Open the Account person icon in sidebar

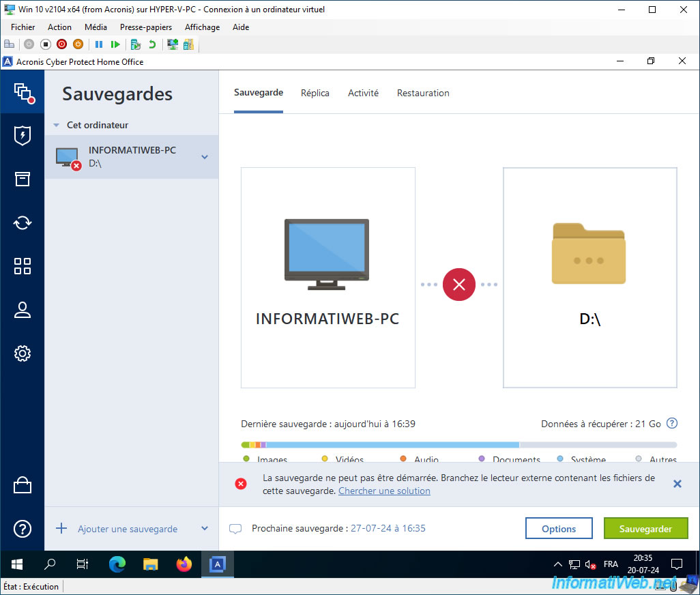(x=23, y=310)
